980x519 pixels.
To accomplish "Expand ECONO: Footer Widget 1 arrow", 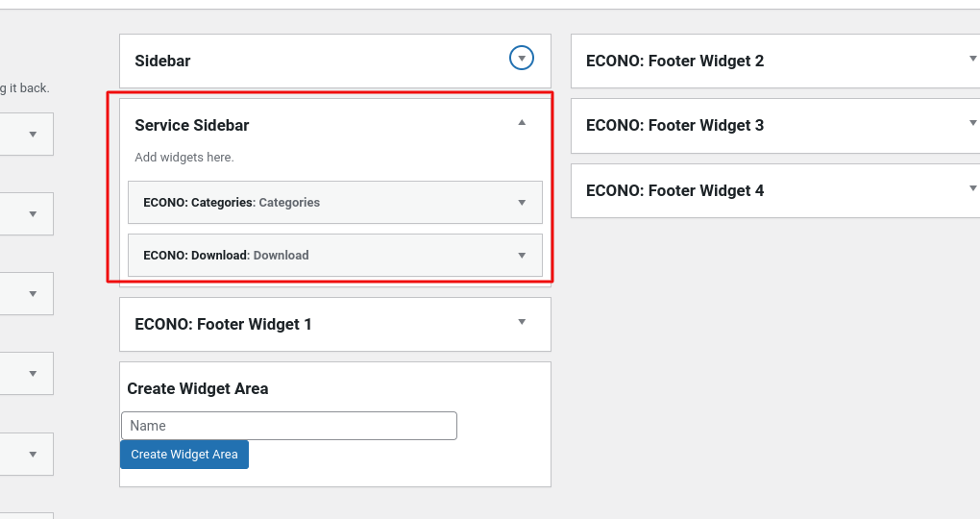I will [x=522, y=322].
